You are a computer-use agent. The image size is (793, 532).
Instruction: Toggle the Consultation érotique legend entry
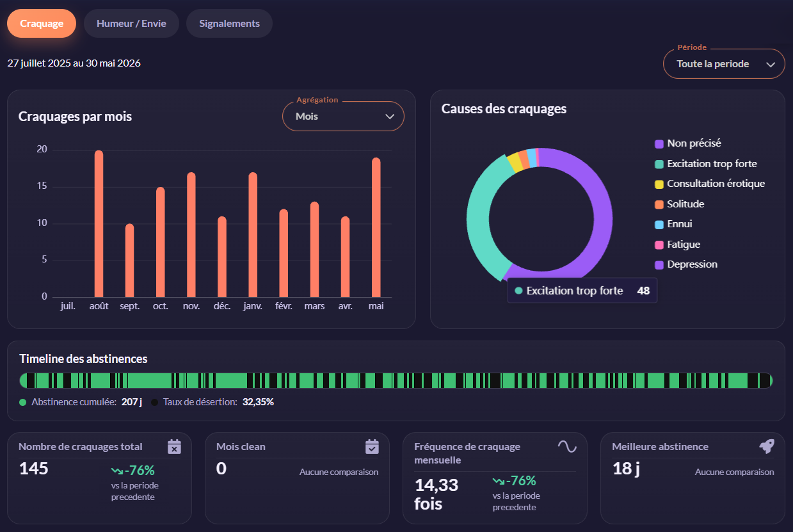[x=710, y=184]
